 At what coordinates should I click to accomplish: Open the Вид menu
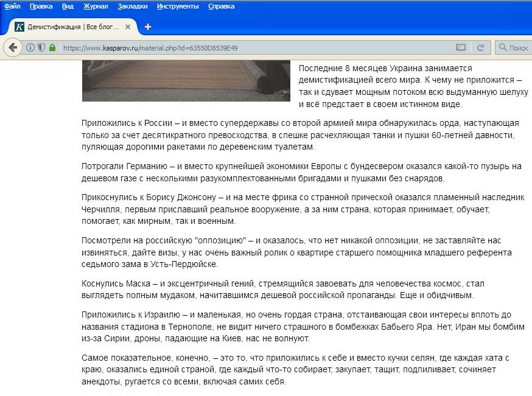click(68, 7)
